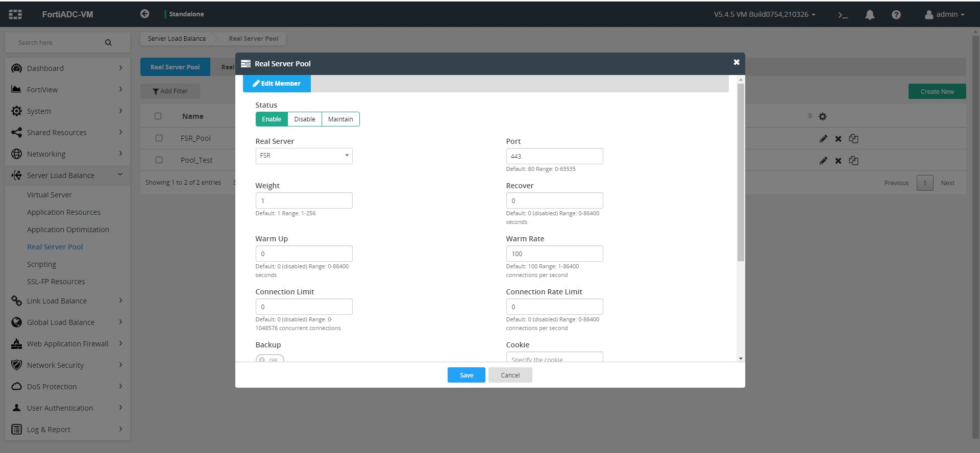Cancel the member edit

click(510, 375)
